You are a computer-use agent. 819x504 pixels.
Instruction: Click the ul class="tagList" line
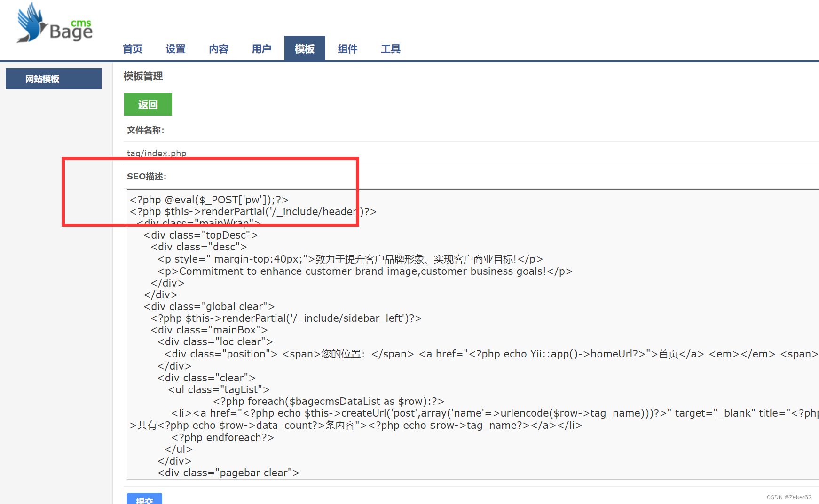point(219,389)
